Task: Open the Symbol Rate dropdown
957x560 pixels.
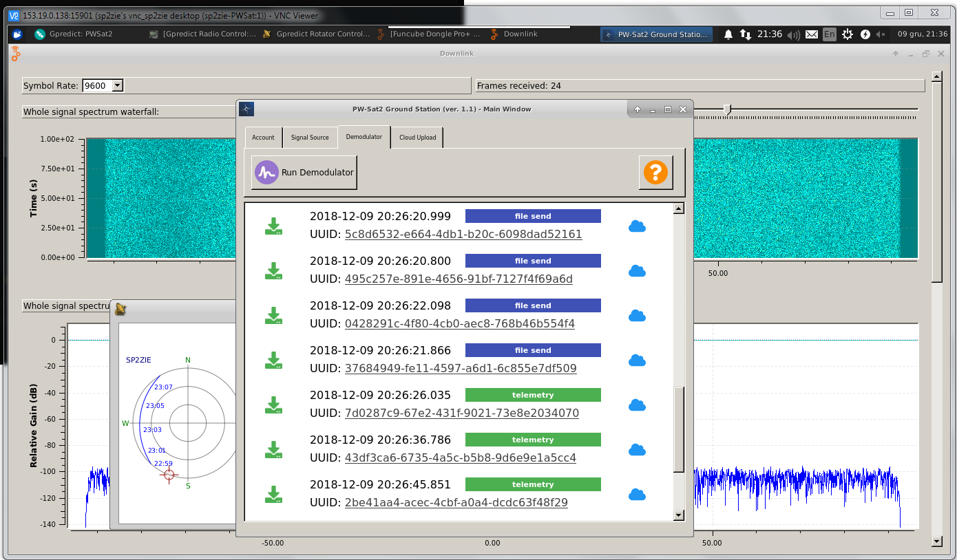Action: pyautogui.click(x=117, y=85)
